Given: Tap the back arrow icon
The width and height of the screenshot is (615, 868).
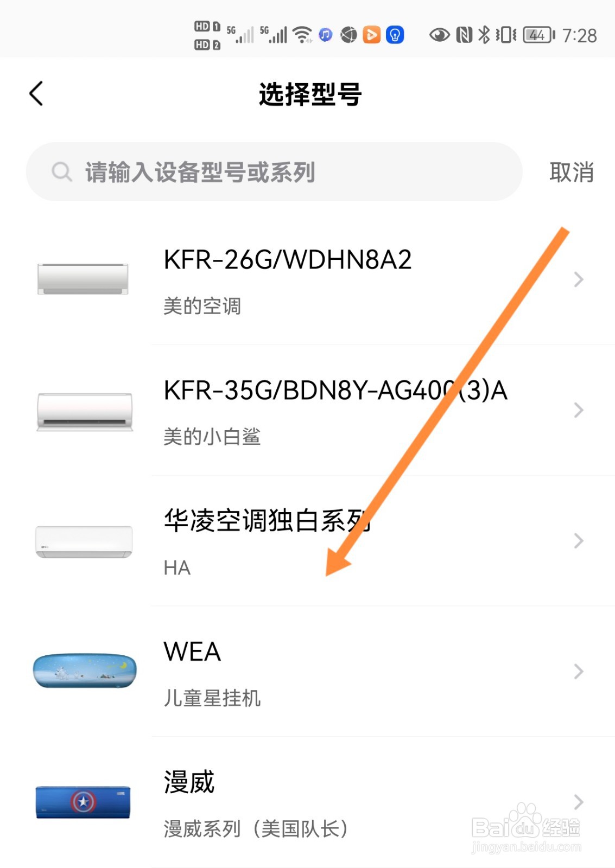Looking at the screenshot, I should tap(36, 93).
